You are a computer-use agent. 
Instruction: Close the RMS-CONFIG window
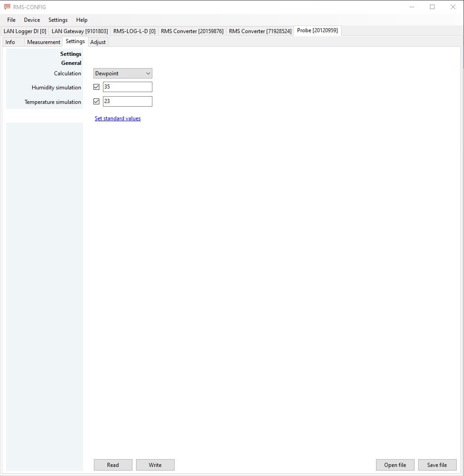tap(453, 7)
